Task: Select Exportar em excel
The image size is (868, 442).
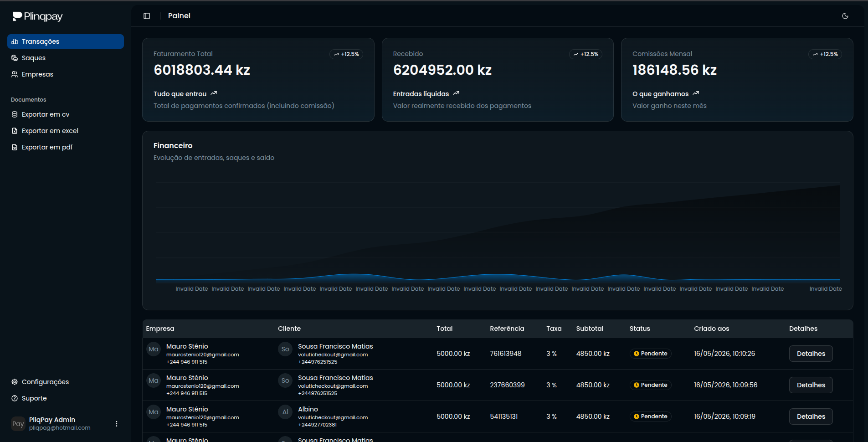Action: coord(66,131)
